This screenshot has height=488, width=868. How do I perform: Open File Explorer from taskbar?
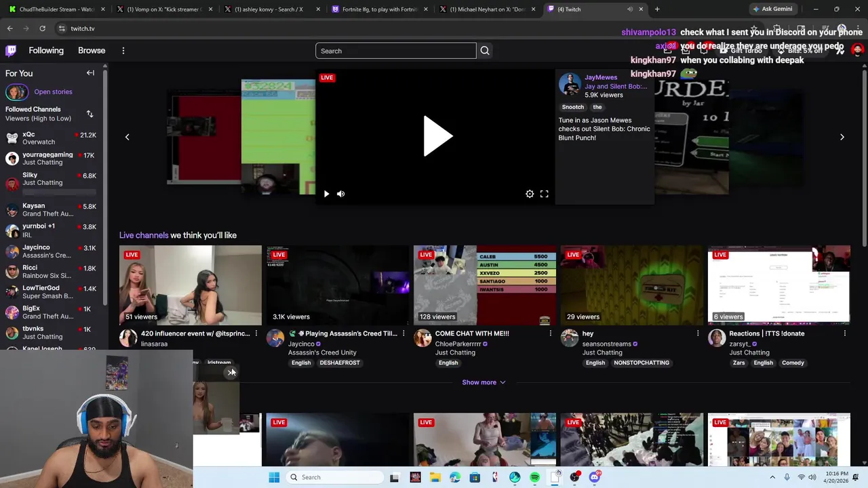pos(435,477)
